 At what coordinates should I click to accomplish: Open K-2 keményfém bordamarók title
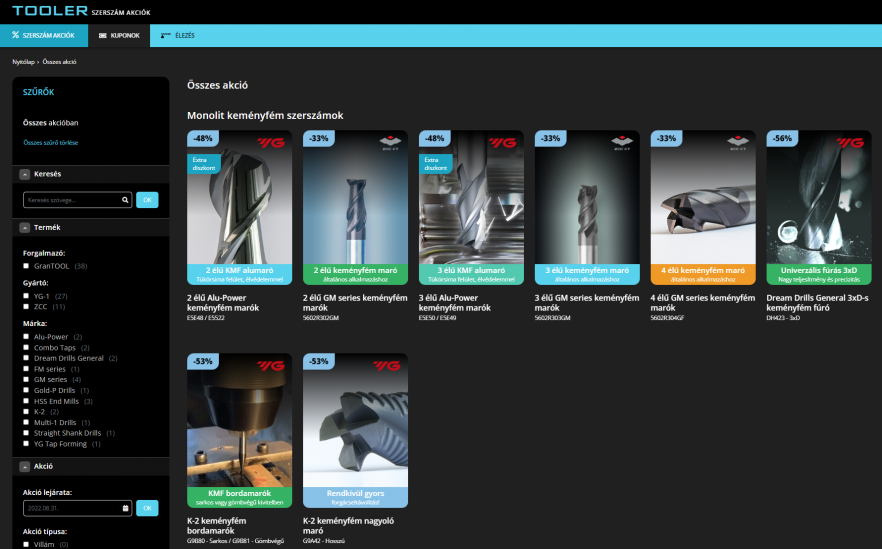tap(217, 525)
